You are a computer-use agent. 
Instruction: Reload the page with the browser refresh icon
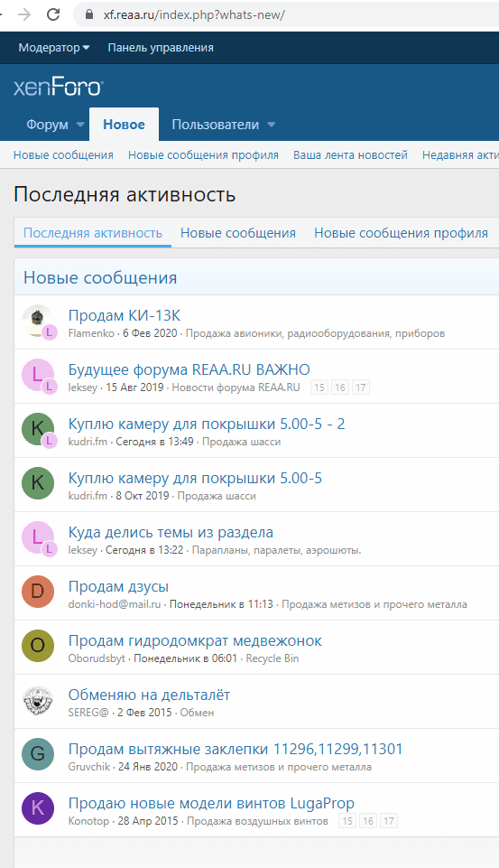point(52,14)
